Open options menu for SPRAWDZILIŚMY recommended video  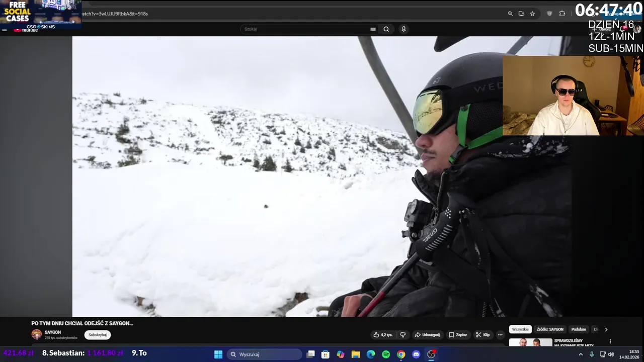(x=610, y=341)
